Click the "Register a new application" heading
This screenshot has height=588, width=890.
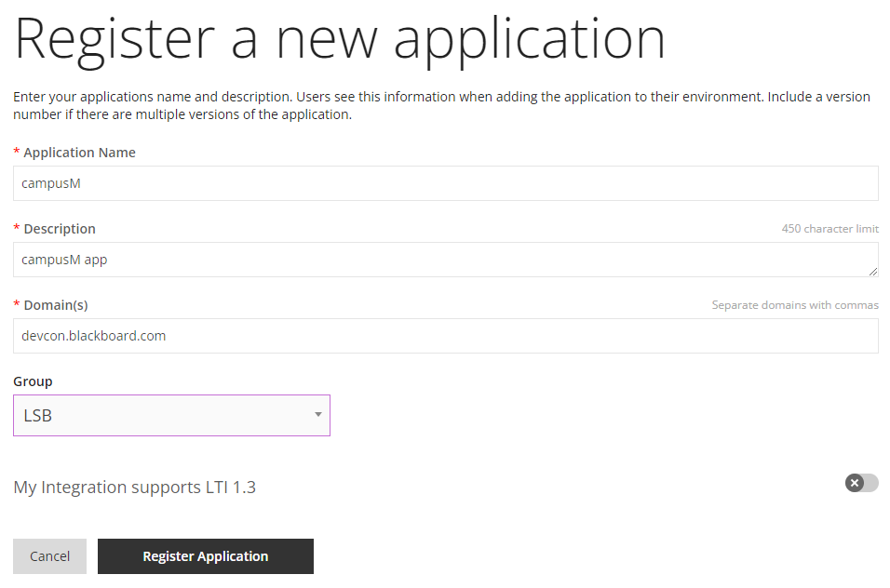click(340, 37)
